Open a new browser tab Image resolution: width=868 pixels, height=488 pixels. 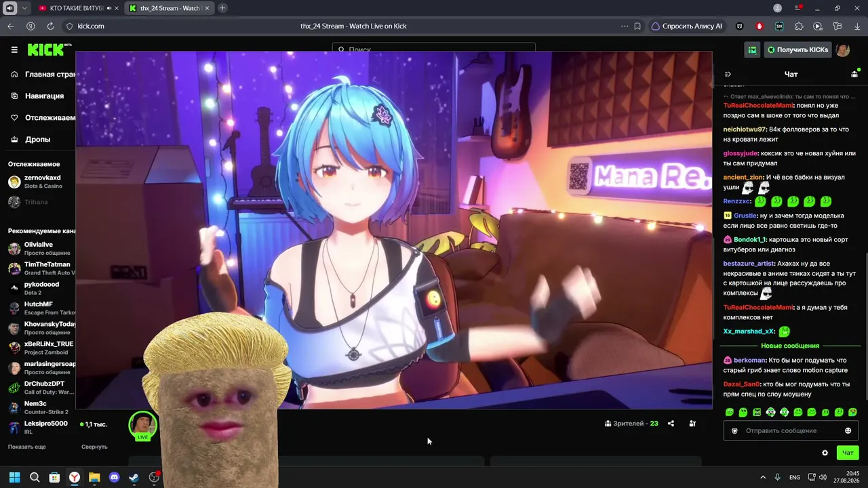pyautogui.click(x=222, y=8)
